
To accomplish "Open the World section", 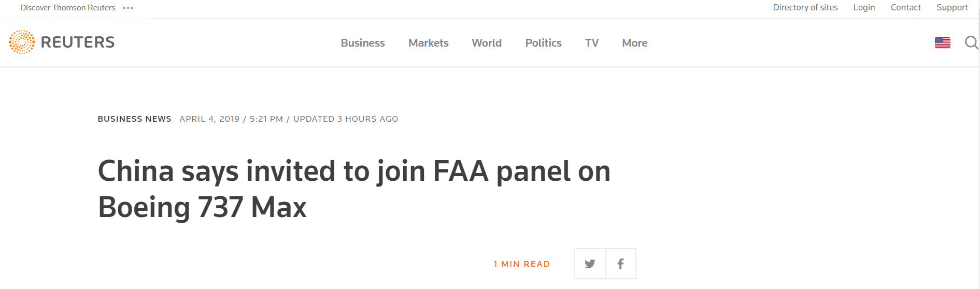I will tap(487, 43).
